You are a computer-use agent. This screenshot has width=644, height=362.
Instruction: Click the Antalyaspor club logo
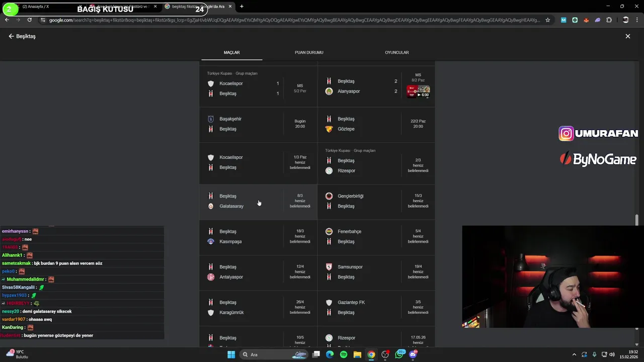[x=211, y=277]
